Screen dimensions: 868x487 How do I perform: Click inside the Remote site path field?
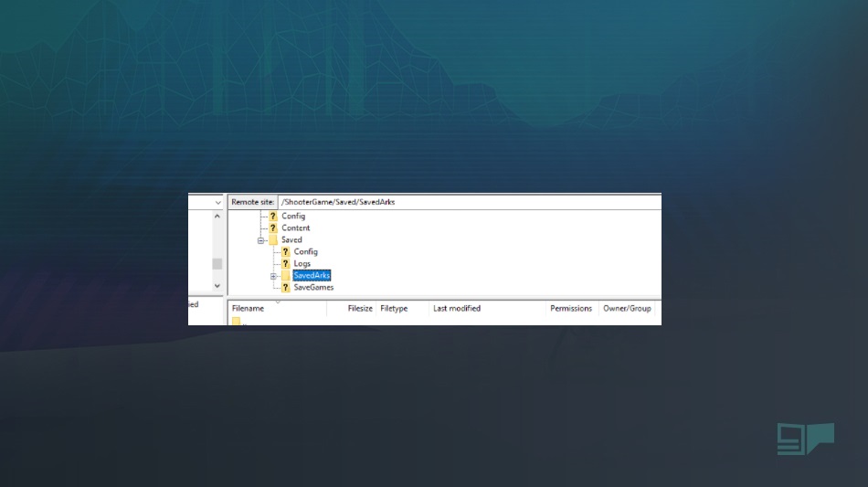pos(466,202)
